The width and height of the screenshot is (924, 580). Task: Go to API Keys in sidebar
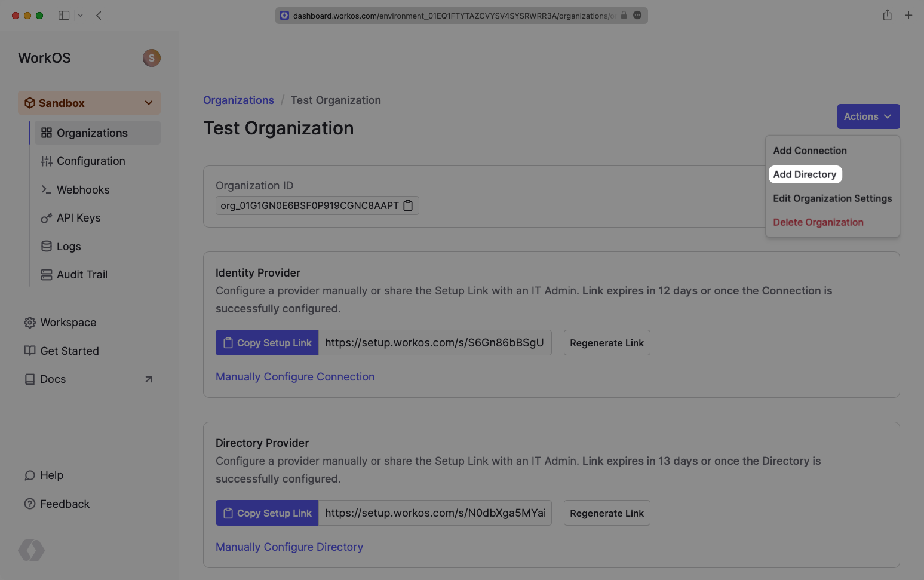(x=78, y=218)
